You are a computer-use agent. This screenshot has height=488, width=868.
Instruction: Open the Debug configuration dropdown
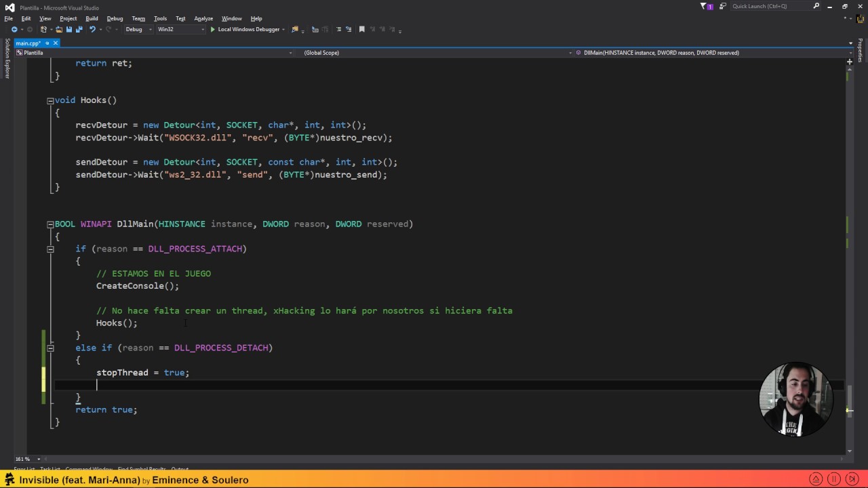138,29
